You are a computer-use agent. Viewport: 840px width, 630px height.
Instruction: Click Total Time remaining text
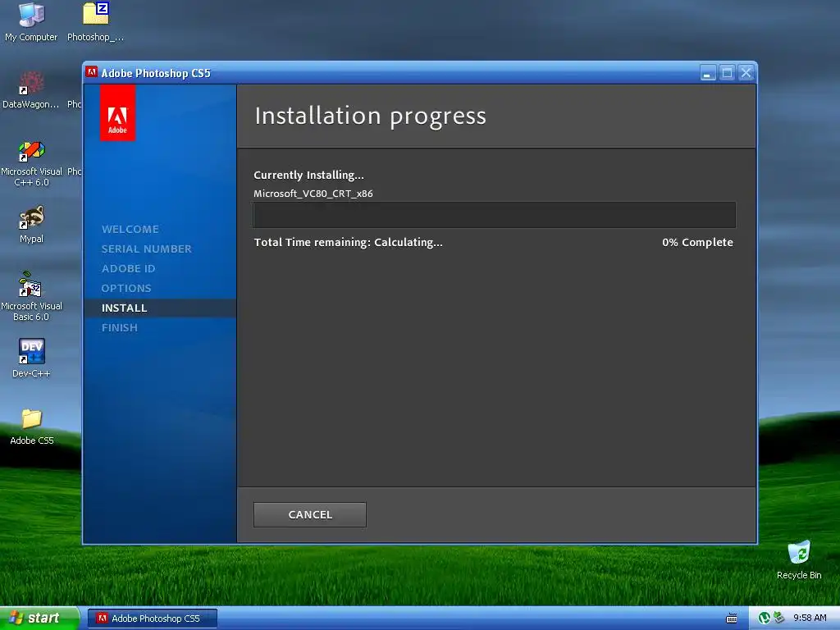tap(348, 242)
